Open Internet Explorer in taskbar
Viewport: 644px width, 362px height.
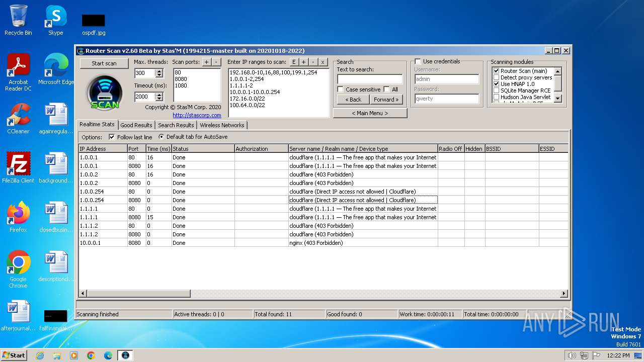[x=40, y=355]
